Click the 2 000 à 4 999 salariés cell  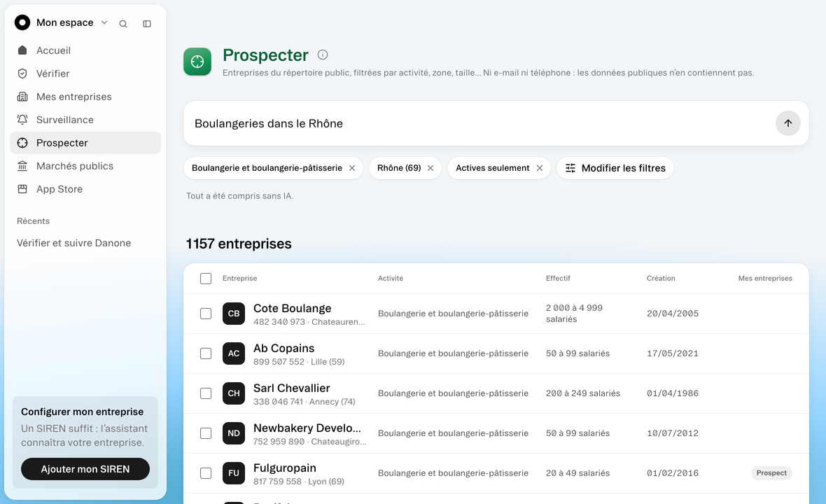click(574, 314)
